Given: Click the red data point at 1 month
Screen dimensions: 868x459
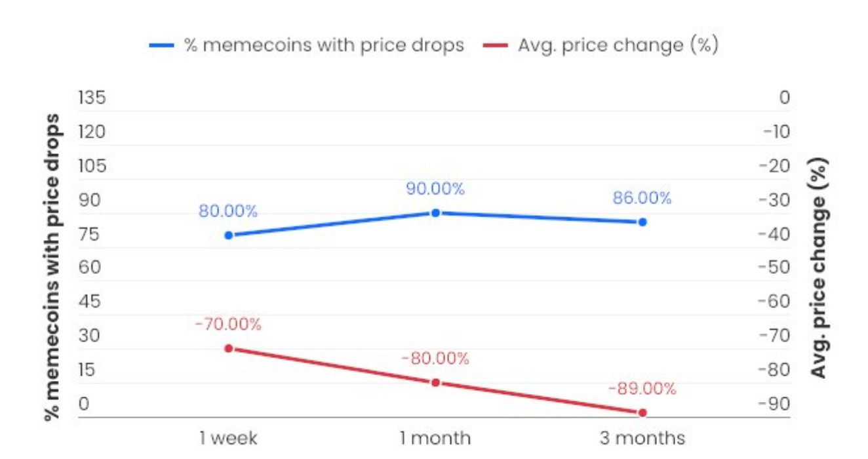Looking at the screenshot, I should pos(435,382).
